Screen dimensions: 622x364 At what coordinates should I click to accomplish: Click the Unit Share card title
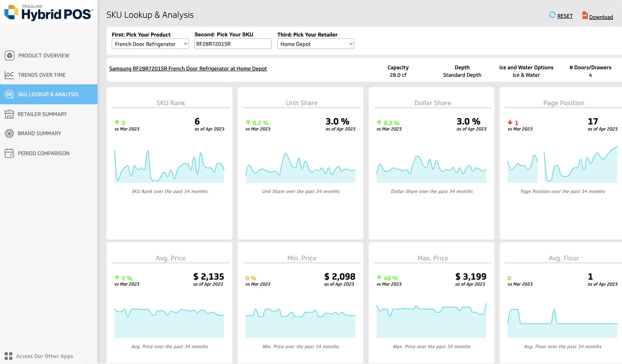302,103
